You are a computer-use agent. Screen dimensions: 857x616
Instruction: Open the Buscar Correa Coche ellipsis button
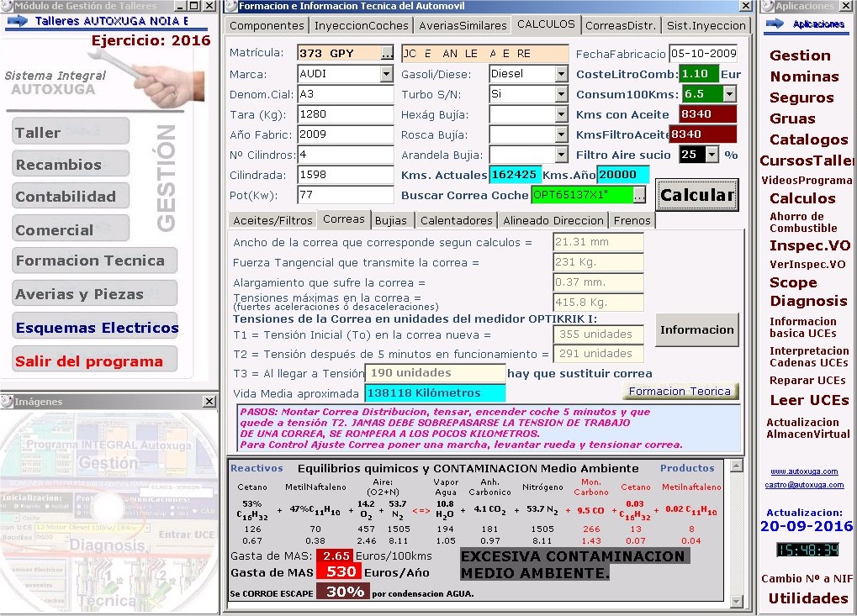pos(639,195)
